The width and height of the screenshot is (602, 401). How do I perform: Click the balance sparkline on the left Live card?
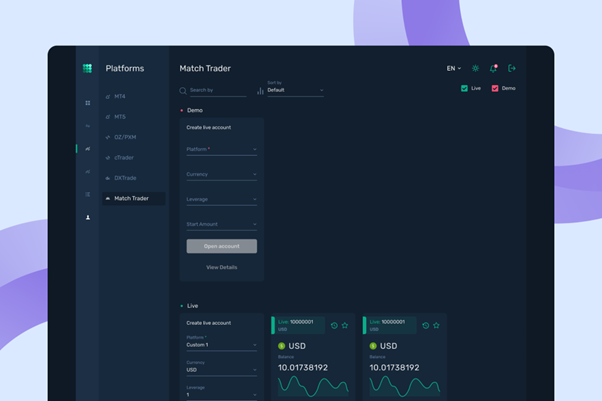click(x=313, y=386)
